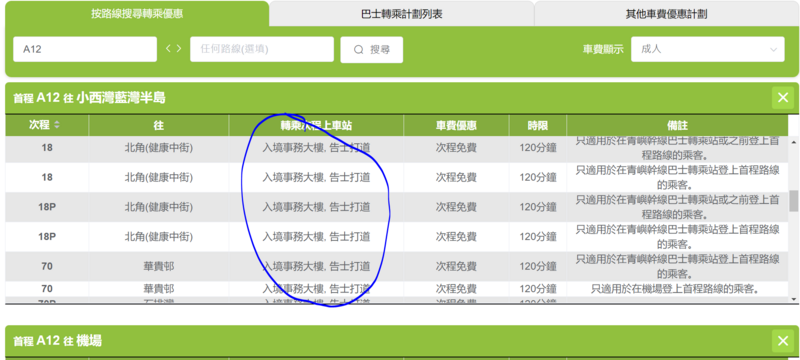Click route 70 in the 機場 remark row

47,289
